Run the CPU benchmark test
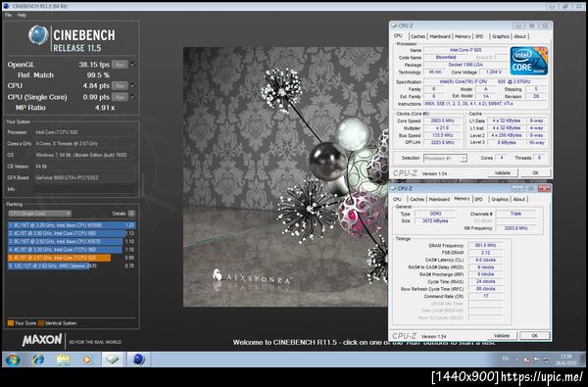 coord(120,85)
